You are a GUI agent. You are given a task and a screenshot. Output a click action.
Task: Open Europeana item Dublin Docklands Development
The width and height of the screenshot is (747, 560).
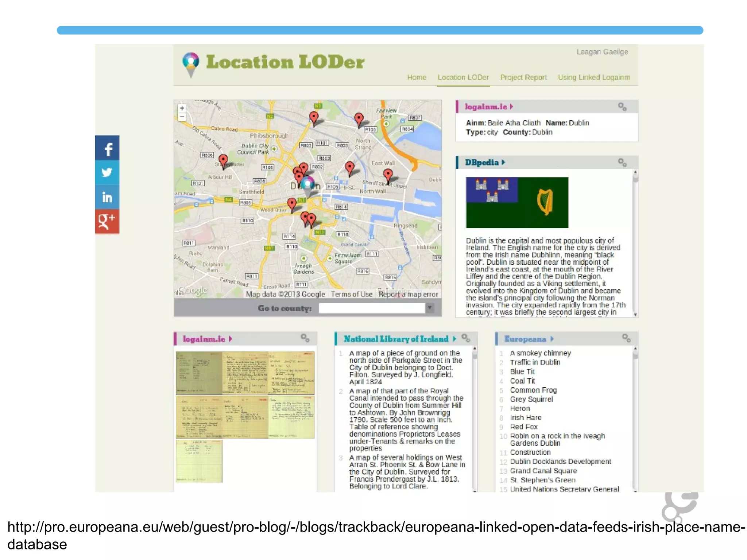pyautogui.click(x=560, y=461)
